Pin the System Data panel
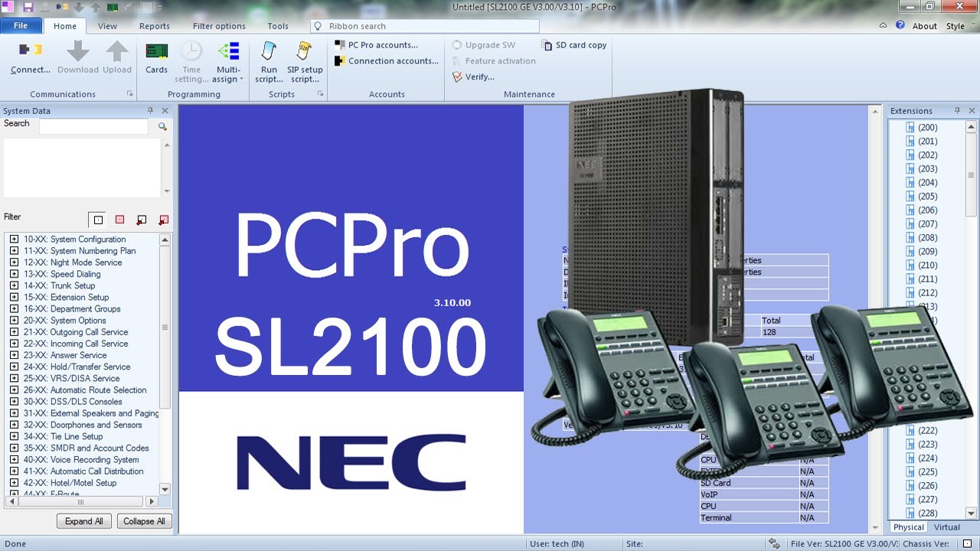Image resolution: width=980 pixels, height=551 pixels. (150, 111)
